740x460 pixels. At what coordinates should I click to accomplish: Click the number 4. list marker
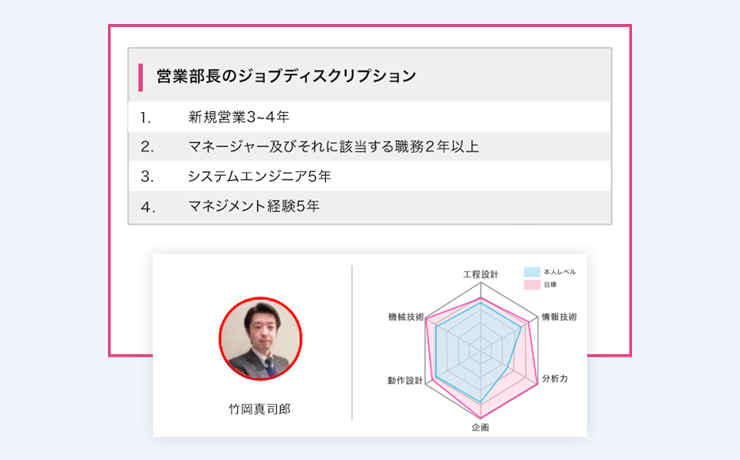pyautogui.click(x=148, y=207)
